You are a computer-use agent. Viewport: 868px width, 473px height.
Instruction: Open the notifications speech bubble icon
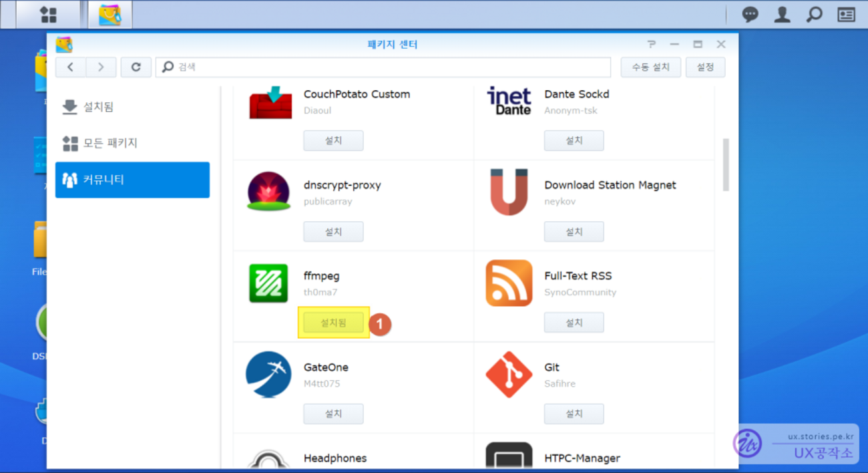(x=750, y=15)
